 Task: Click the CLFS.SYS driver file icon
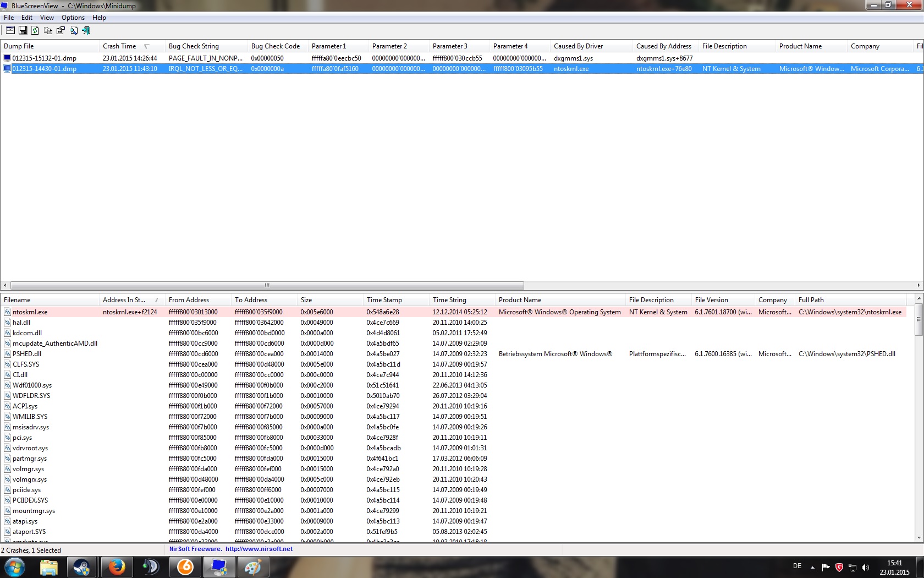coord(8,364)
